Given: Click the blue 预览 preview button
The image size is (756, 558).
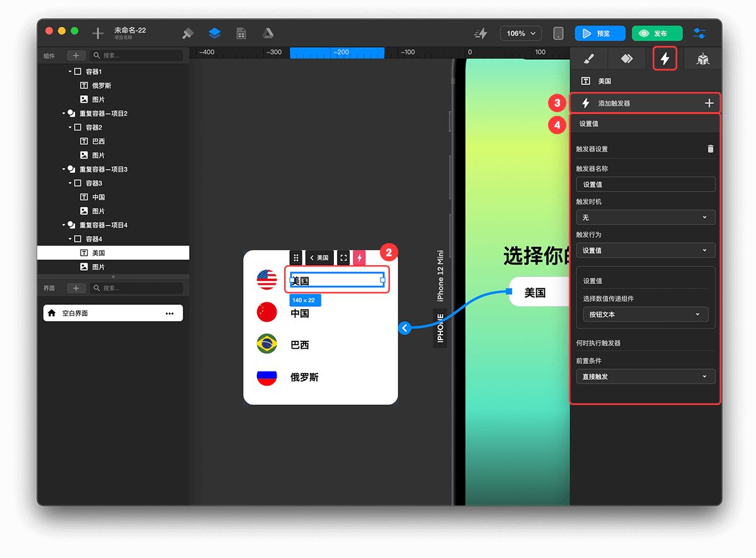Looking at the screenshot, I should 600,33.
